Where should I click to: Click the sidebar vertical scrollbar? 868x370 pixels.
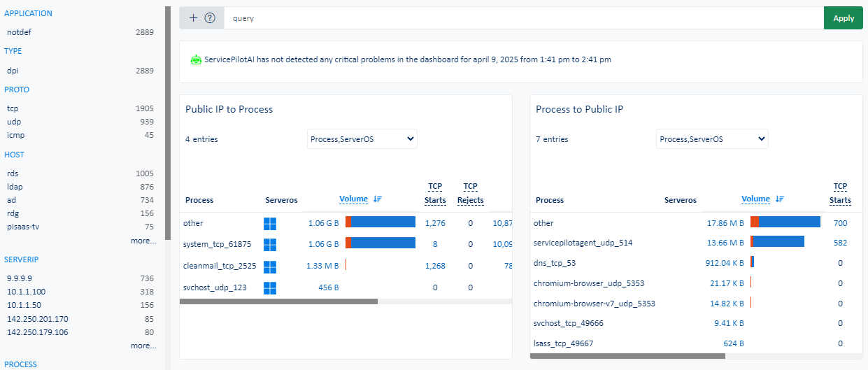coord(167,123)
